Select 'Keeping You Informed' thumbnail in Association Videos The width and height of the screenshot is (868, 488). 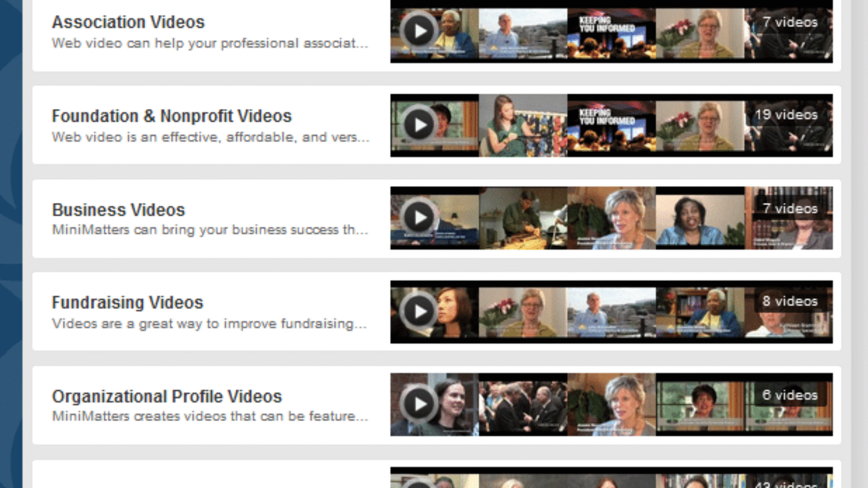pyautogui.click(x=612, y=33)
